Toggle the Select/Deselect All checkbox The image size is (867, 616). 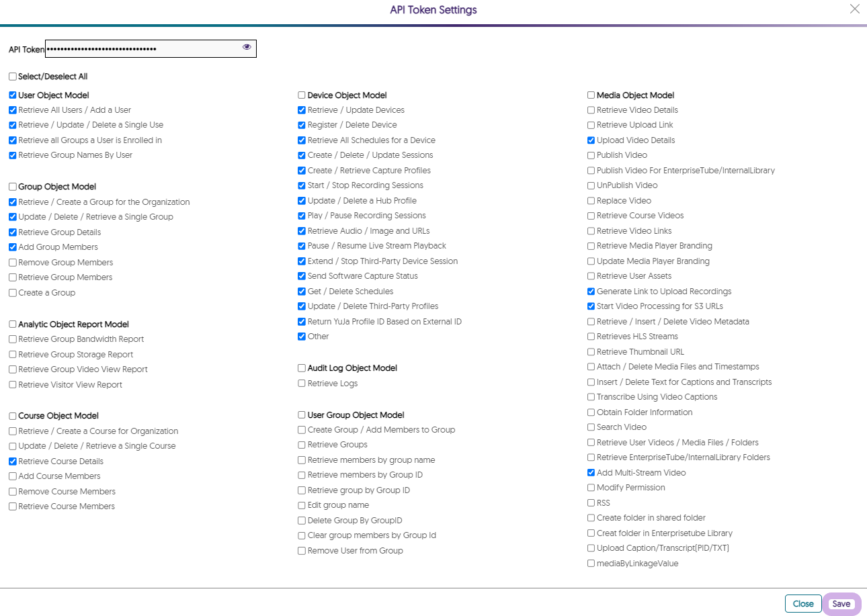click(x=13, y=77)
